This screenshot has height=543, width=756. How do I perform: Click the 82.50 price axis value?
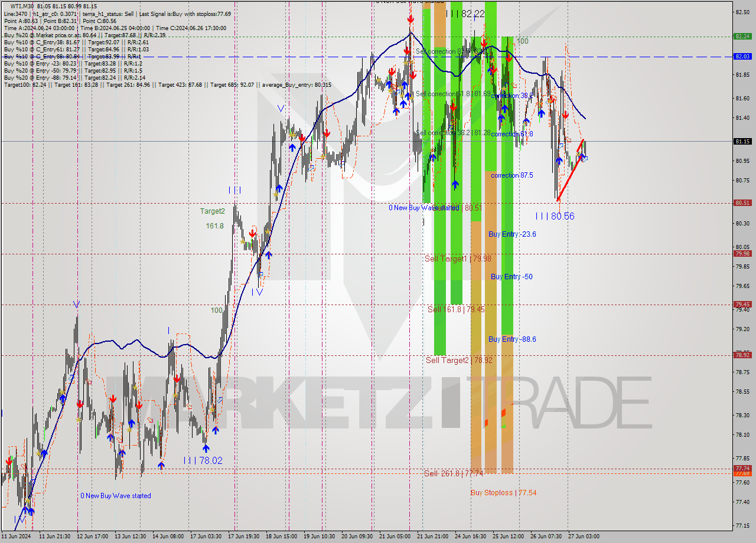click(x=742, y=12)
